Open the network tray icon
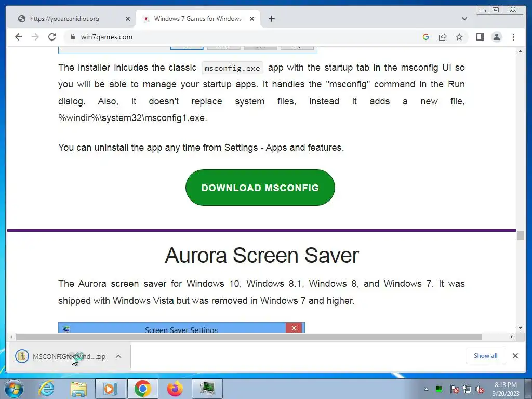 [467, 389]
